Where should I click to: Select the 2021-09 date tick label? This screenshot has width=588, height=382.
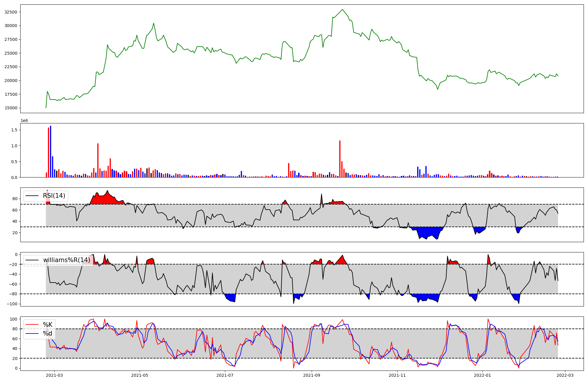pos(312,375)
